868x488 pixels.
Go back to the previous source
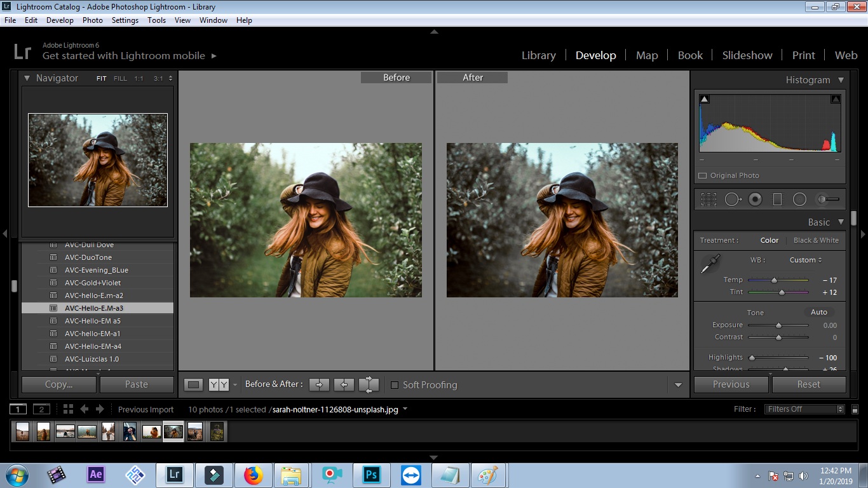(84, 409)
